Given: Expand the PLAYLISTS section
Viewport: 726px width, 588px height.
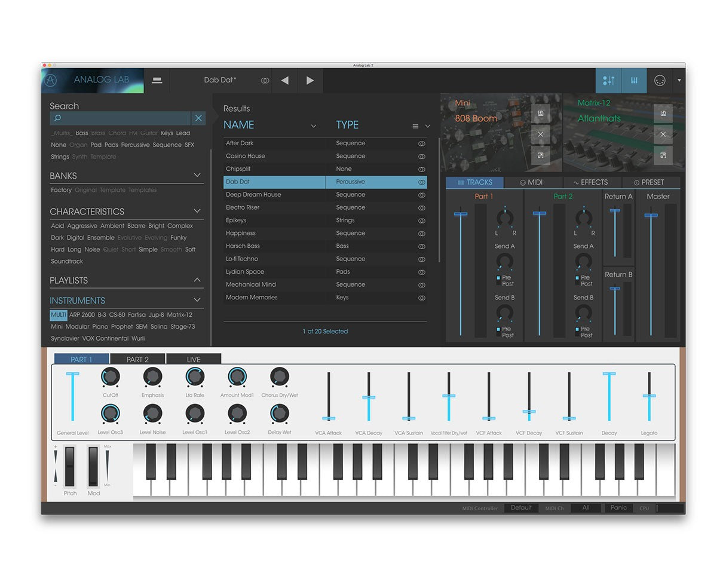Looking at the screenshot, I should [197, 280].
